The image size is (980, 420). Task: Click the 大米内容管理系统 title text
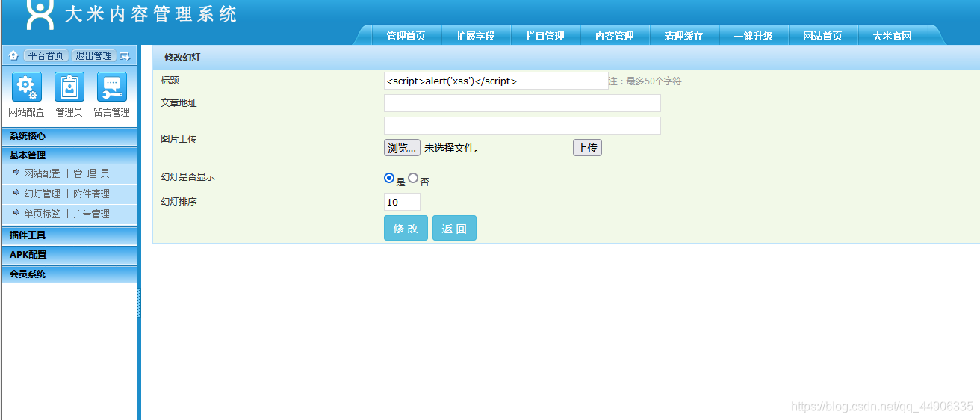pyautogui.click(x=150, y=14)
